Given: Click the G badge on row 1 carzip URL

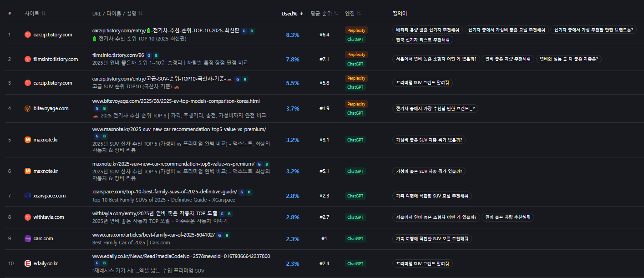Looking at the screenshot, I should click(x=244, y=31).
